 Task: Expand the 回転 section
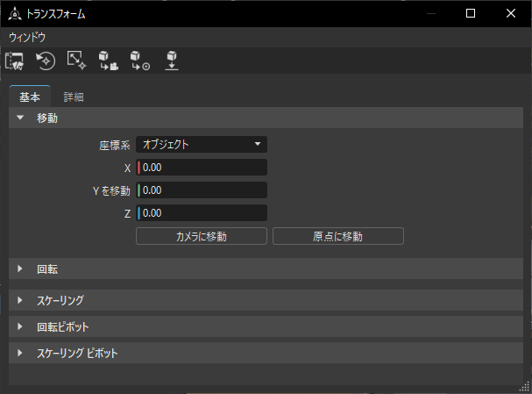[266, 269]
